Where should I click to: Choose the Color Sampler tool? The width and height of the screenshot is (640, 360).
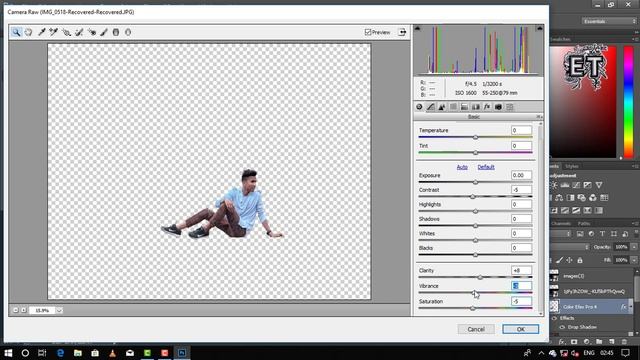[x=53, y=32]
